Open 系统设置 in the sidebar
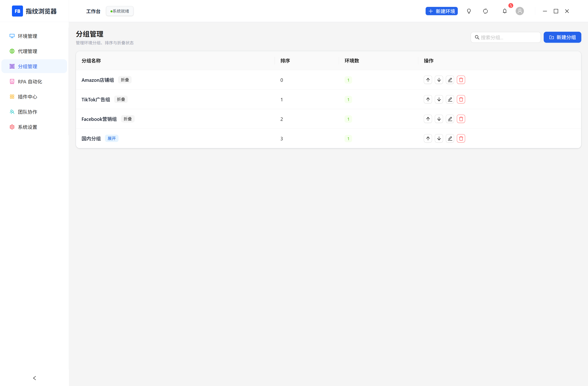The height and width of the screenshot is (386, 588). coord(34,127)
